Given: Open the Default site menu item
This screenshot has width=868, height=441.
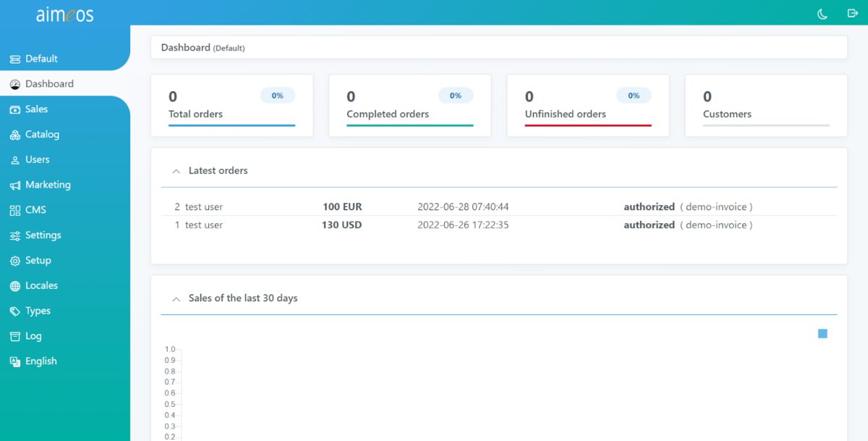Looking at the screenshot, I should point(65,59).
